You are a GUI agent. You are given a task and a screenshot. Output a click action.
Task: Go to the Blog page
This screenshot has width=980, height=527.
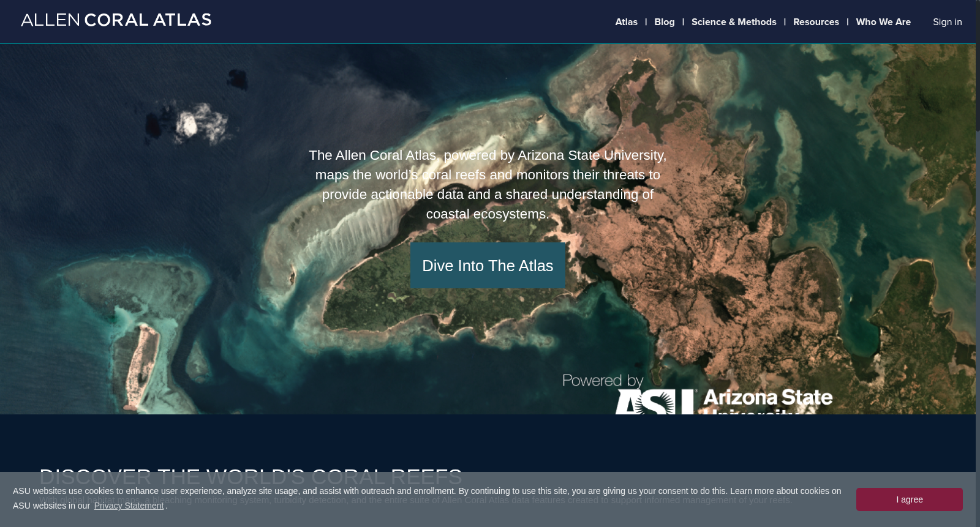pyautogui.click(x=664, y=22)
